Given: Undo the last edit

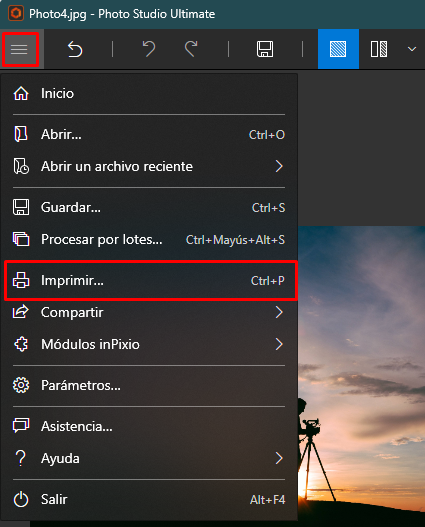Looking at the screenshot, I should coord(148,49).
